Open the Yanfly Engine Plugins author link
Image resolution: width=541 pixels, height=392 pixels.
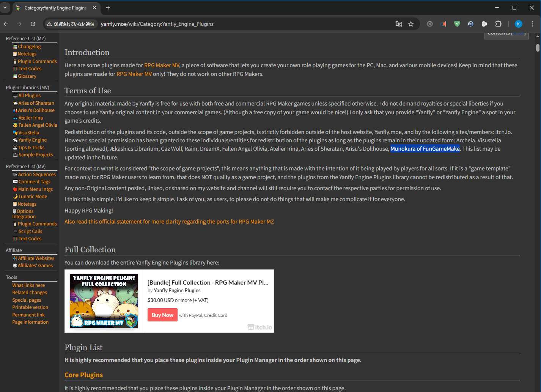tap(177, 291)
